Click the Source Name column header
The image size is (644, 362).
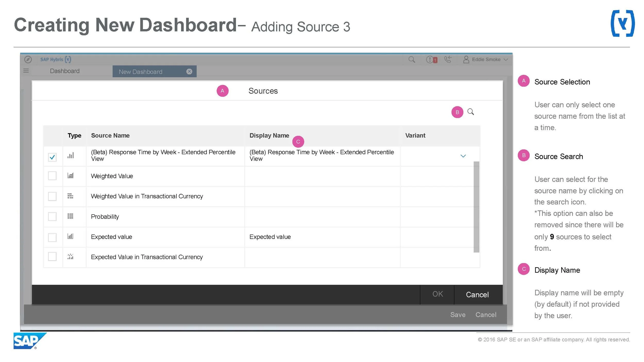tap(110, 135)
